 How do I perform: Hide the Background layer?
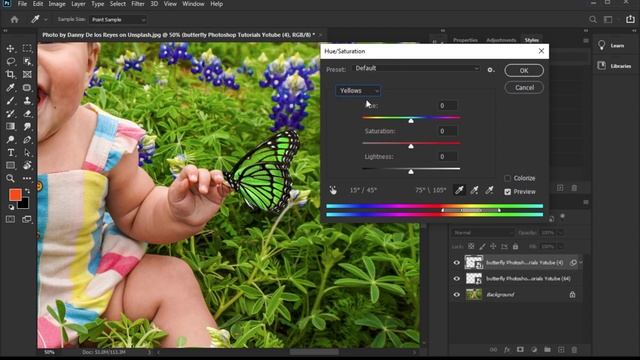tap(457, 295)
